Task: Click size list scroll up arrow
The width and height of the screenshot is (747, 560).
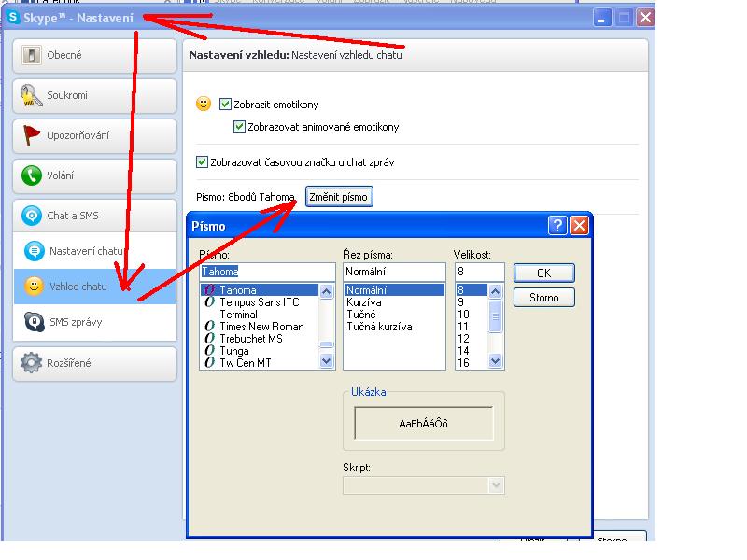Action: tap(496, 291)
